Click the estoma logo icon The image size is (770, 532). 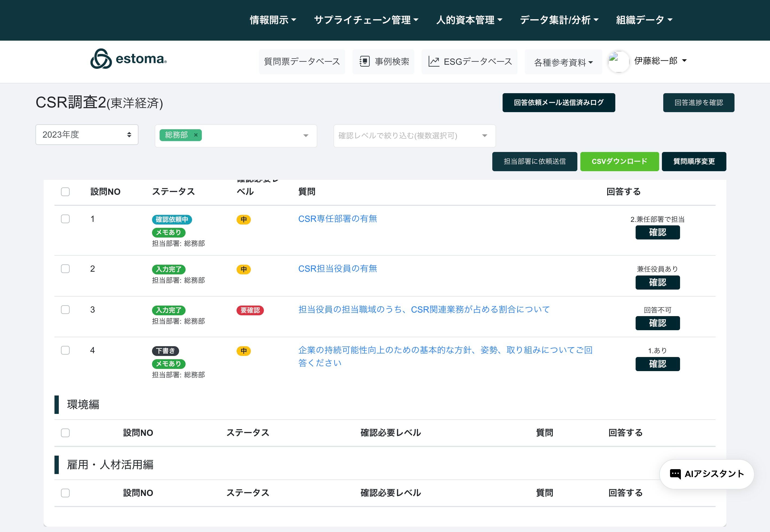coord(101,59)
